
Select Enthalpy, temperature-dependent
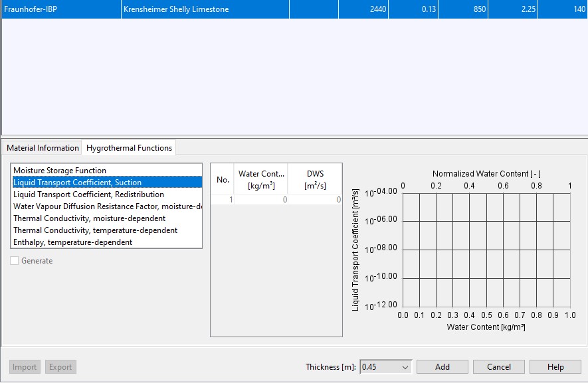click(107, 242)
